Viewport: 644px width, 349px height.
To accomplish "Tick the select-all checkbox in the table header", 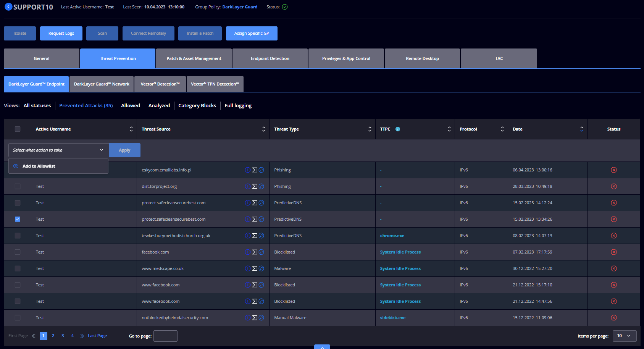I will point(18,129).
